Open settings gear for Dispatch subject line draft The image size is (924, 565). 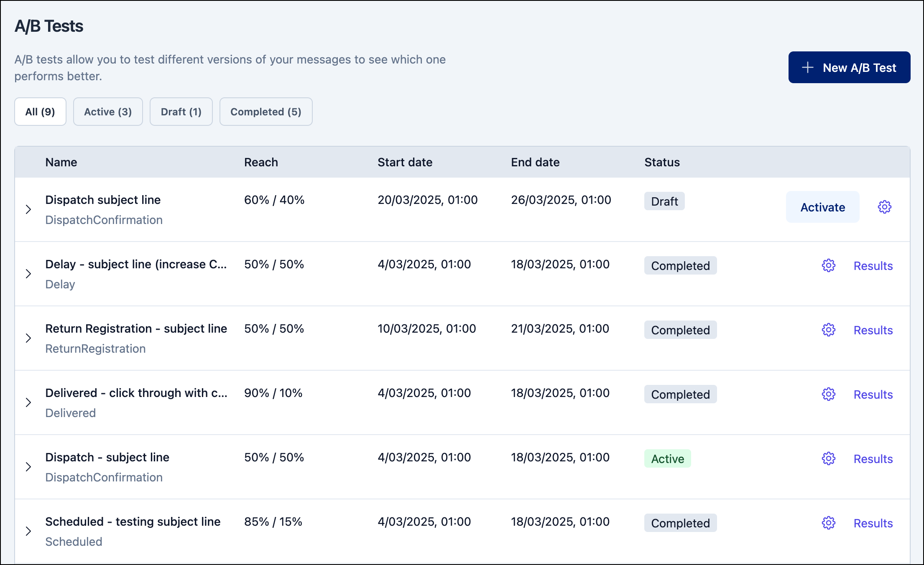click(884, 207)
